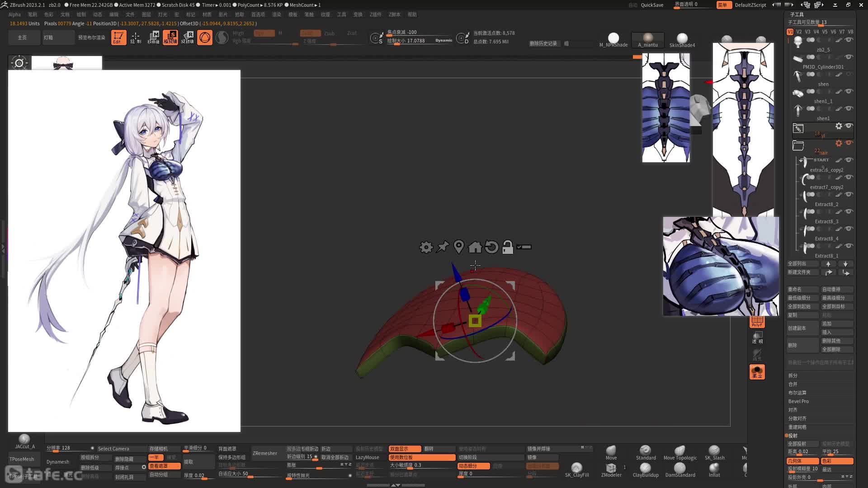Click list all (全部列出) button
Viewport: 868px width, 488px height.
coord(803,263)
